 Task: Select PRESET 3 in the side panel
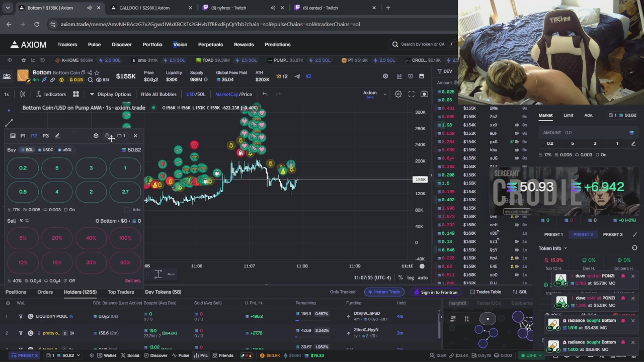[x=612, y=234]
